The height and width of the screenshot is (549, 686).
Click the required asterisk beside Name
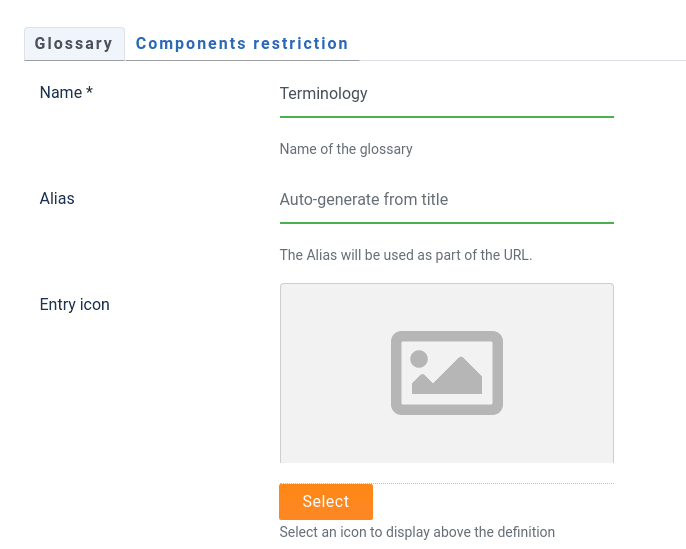click(x=89, y=92)
